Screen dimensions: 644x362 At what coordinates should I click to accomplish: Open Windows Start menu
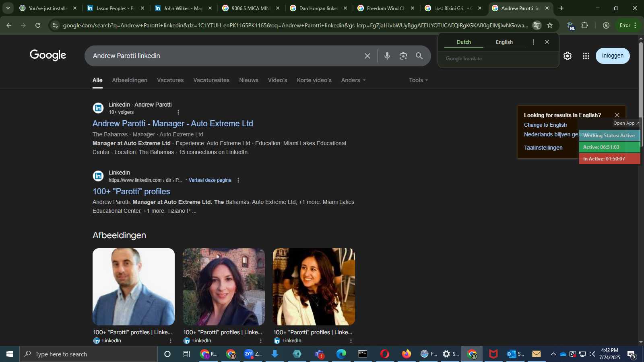tap(10, 354)
